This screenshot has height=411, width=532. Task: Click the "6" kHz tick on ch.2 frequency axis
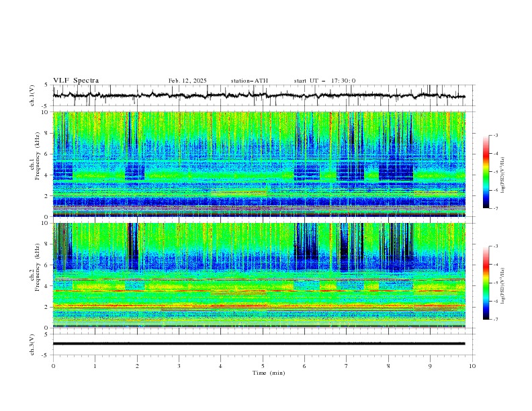(46, 265)
